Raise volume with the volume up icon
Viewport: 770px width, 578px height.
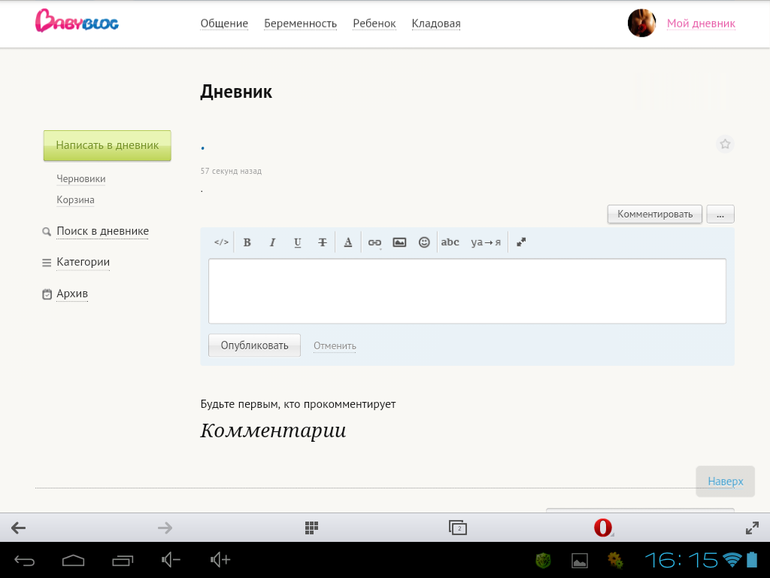coord(220,560)
